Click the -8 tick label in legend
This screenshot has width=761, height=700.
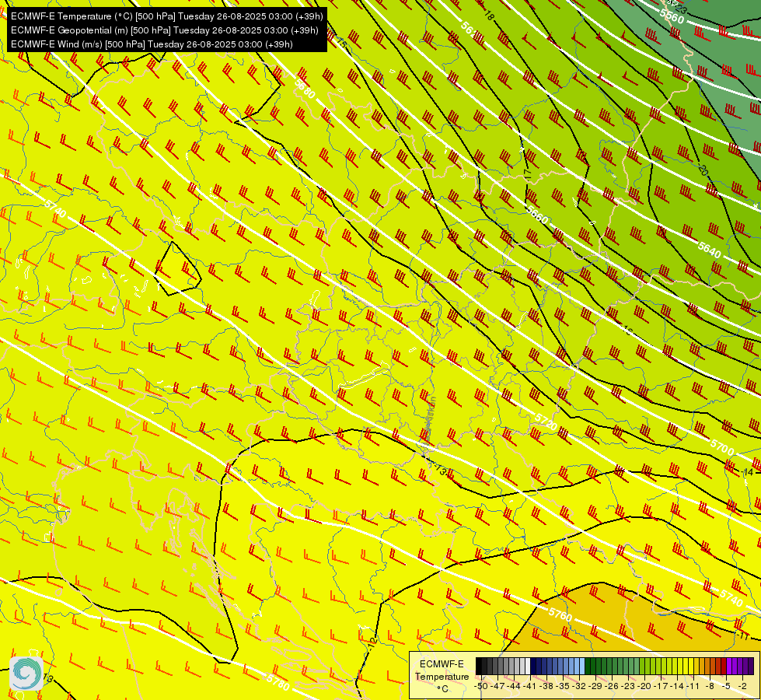pos(710,686)
